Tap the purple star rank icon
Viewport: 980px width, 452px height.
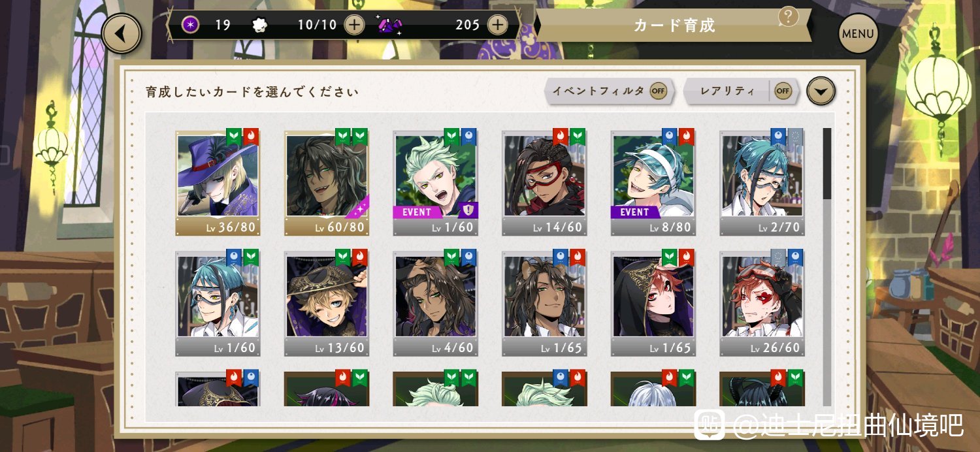190,25
